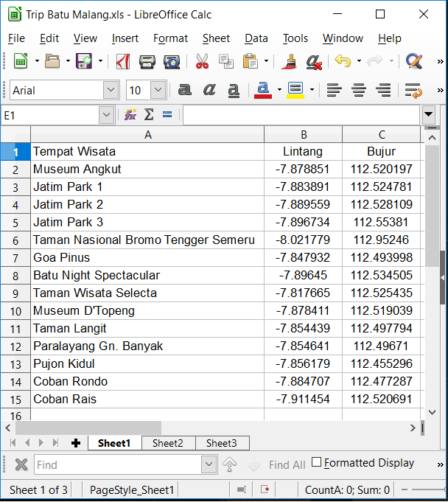Find previous match arrow
The image size is (448, 502).
(x=229, y=464)
